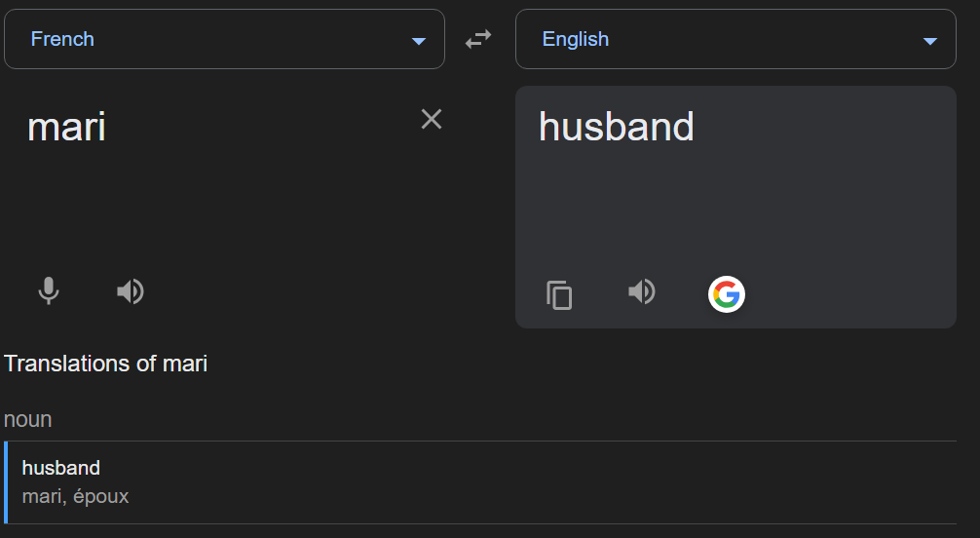Select the translated word husband in the output
This screenshot has width=980, height=538.
pos(616,127)
